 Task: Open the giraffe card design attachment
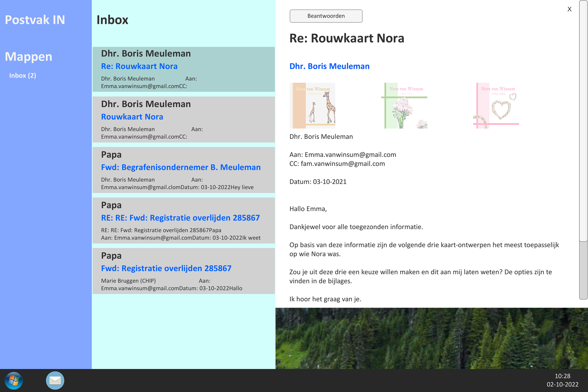[x=312, y=105]
